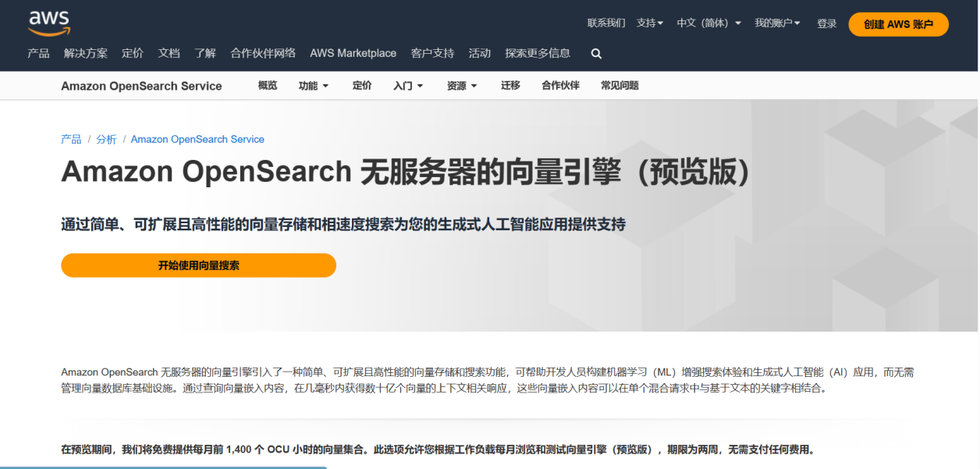Expand the 支持 dropdown
Screen dimensions: 980x469
coord(650,23)
